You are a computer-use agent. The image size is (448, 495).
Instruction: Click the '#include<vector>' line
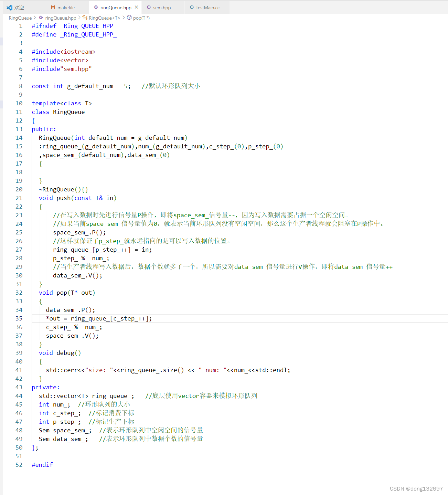tap(60, 60)
